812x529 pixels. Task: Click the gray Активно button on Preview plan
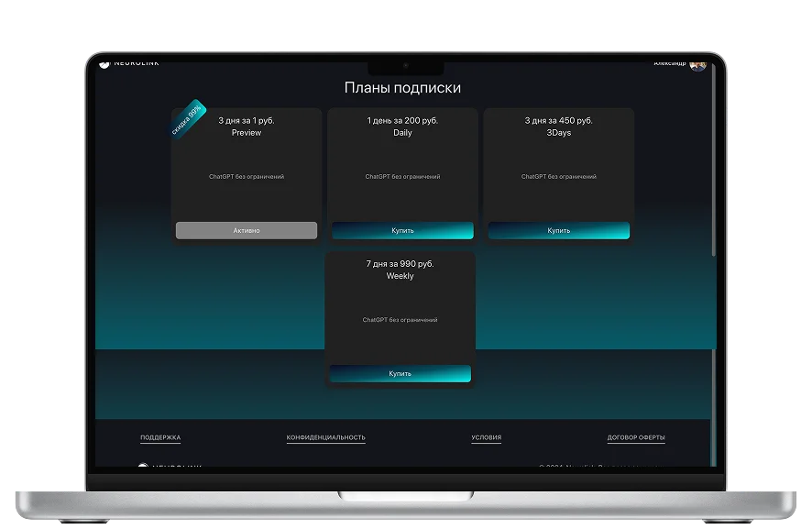(247, 230)
